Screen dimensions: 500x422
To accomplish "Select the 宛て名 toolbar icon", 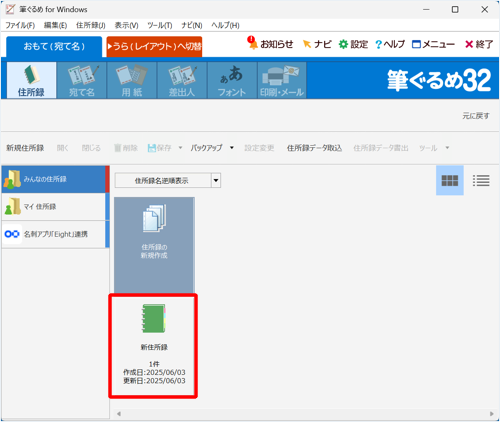I will coord(82,80).
